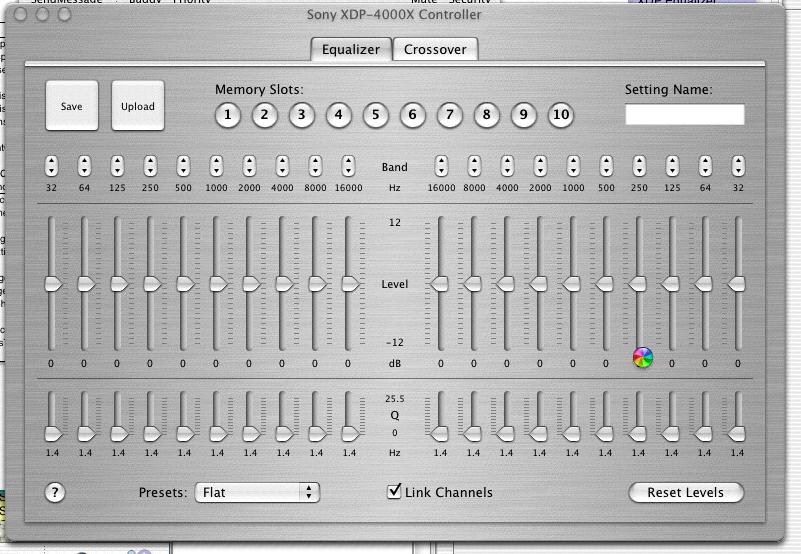Image resolution: width=801 pixels, height=554 pixels.
Task: Click right-channel 2000 Hz band stepper
Action: 540,166
